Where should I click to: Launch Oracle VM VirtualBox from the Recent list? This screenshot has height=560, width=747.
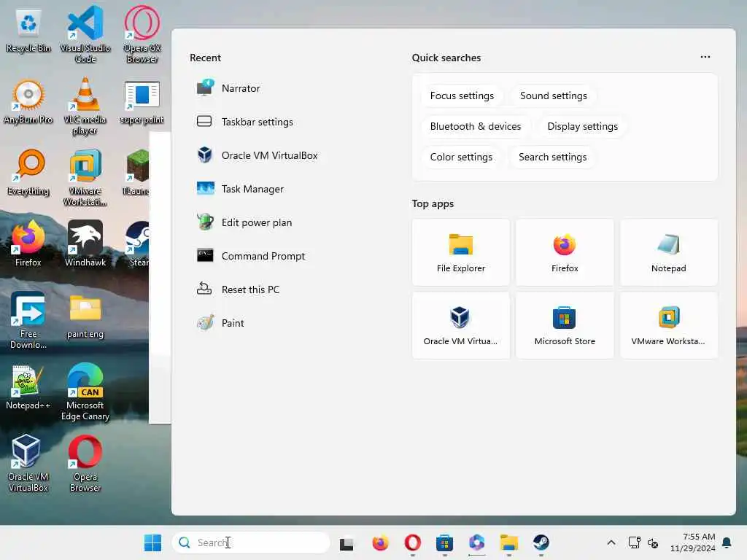coord(258,156)
